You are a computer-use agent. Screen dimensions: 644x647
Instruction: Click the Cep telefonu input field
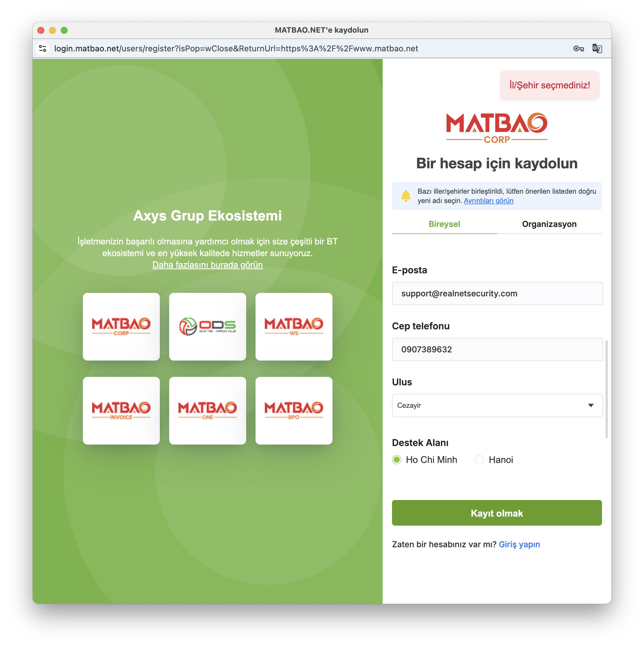tap(497, 349)
